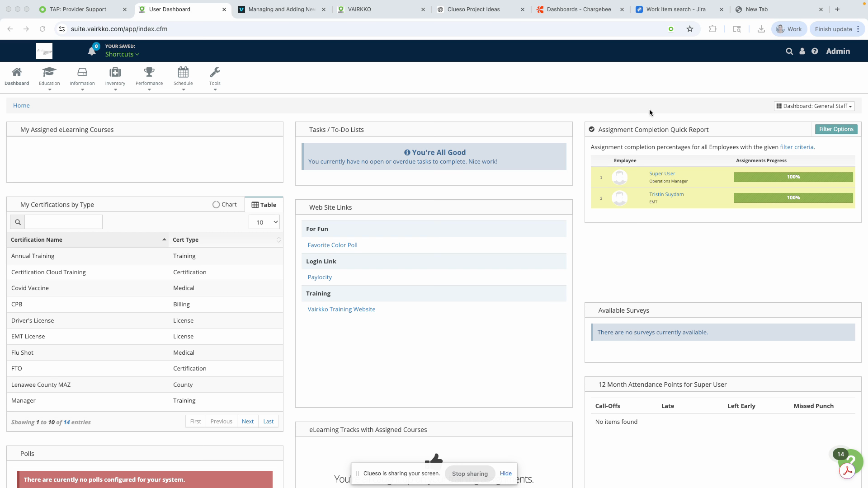Viewport: 868px width, 488px height.
Task: Click the search magnifier in header
Action: click(789, 52)
